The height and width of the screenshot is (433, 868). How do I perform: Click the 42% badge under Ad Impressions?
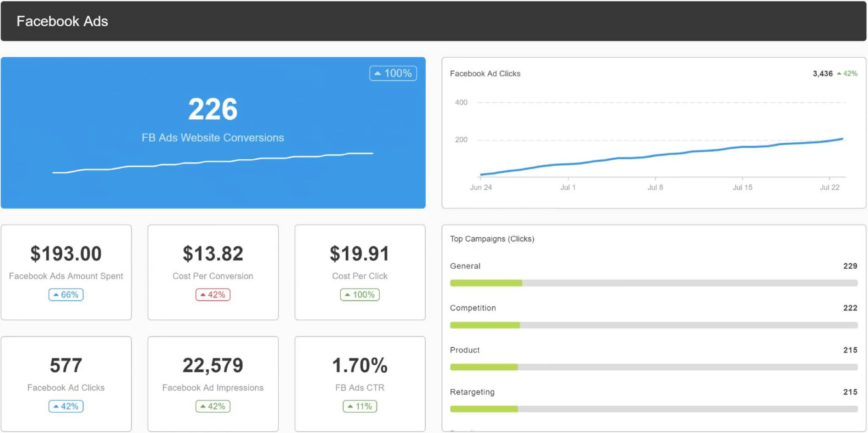click(212, 406)
